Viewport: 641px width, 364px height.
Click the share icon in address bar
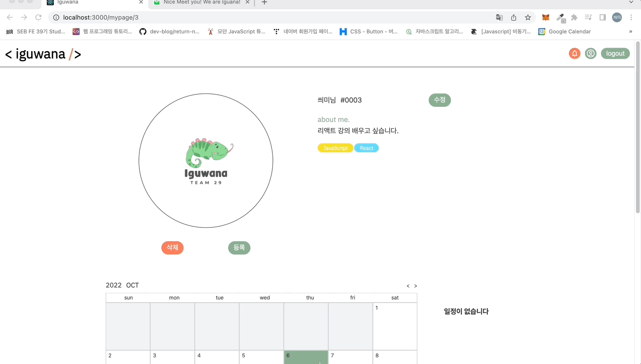[514, 17]
